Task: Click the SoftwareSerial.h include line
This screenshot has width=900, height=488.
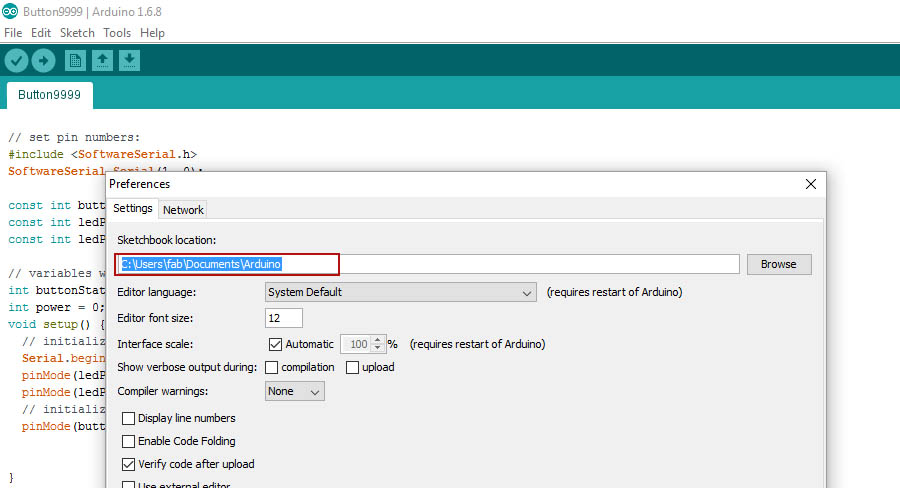Action: pyautogui.click(x=103, y=154)
